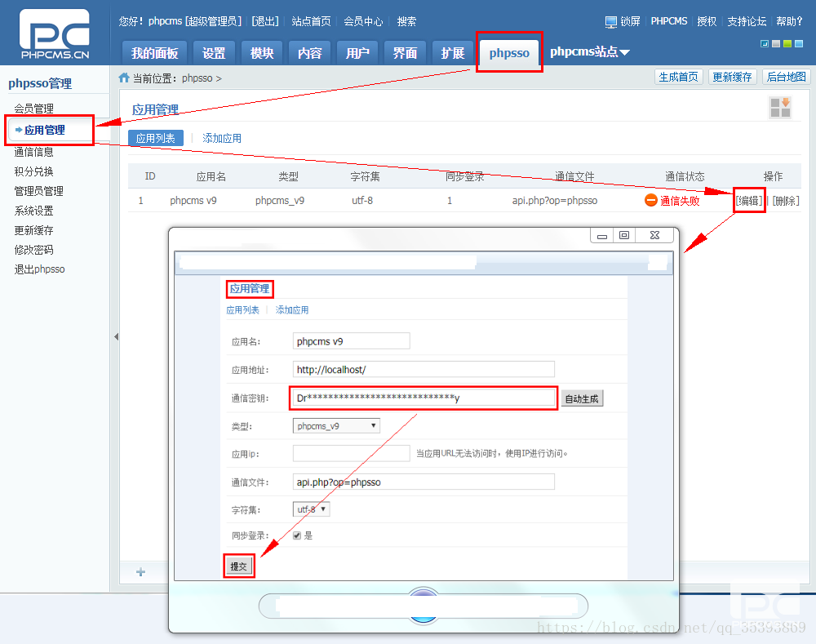
Task: Click 添加应用 link inside the dialog
Action: [292, 310]
